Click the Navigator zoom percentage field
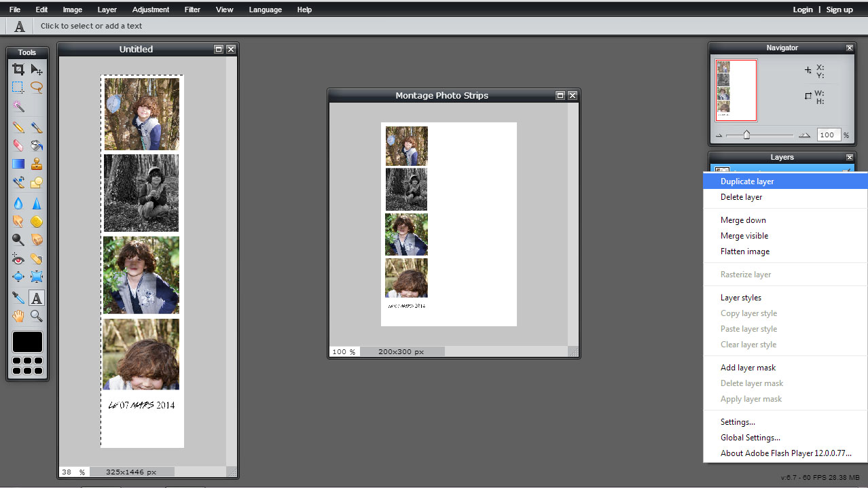This screenshot has width=868, height=488. pyautogui.click(x=828, y=135)
